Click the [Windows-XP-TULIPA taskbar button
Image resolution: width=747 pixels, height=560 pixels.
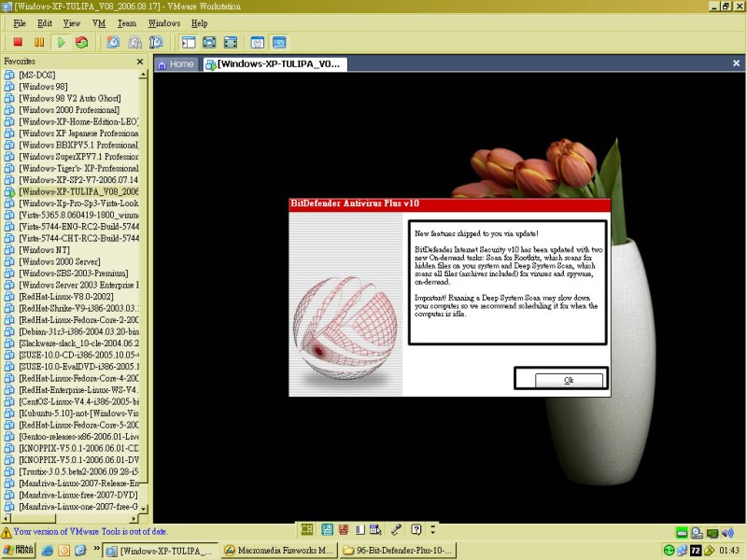coord(161,551)
